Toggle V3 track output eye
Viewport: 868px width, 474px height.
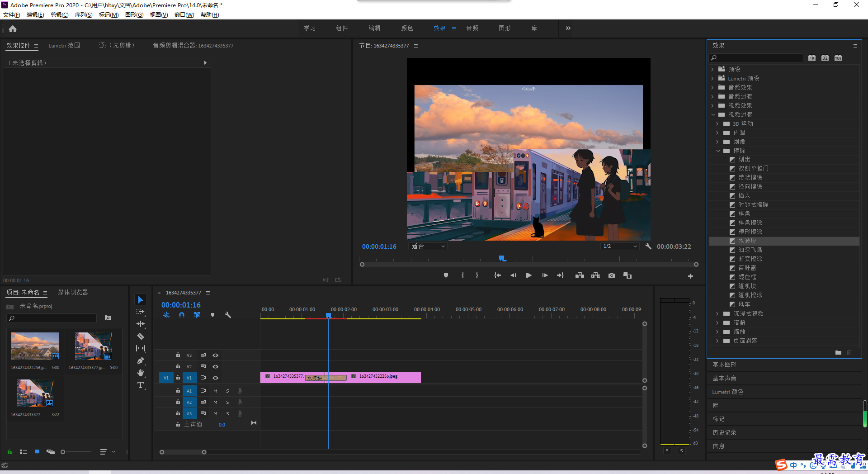216,355
